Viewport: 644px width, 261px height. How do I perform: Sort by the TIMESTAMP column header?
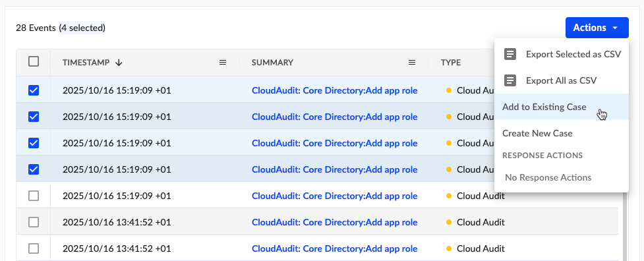click(x=86, y=63)
